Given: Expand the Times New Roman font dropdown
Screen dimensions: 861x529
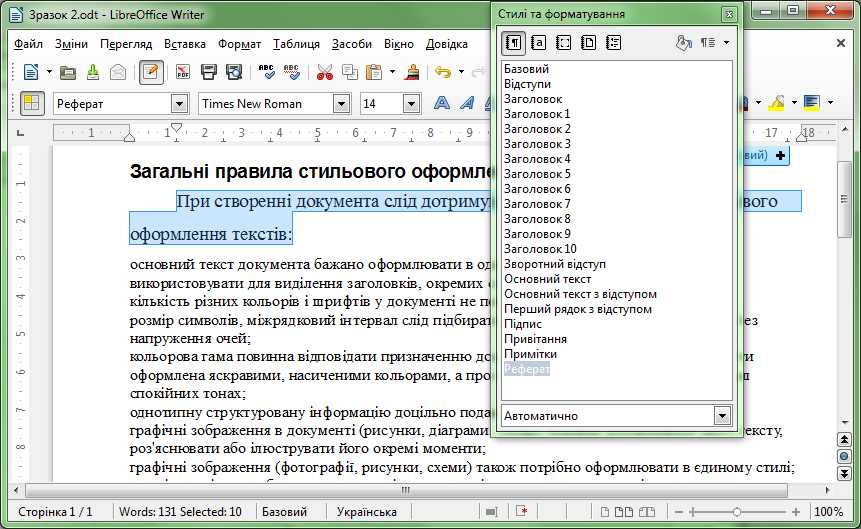Looking at the screenshot, I should [341, 104].
